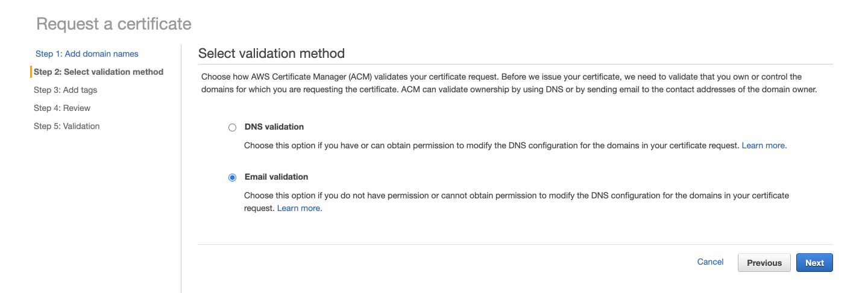Click the blue Next button
The width and height of the screenshot is (868, 293).
tap(814, 262)
